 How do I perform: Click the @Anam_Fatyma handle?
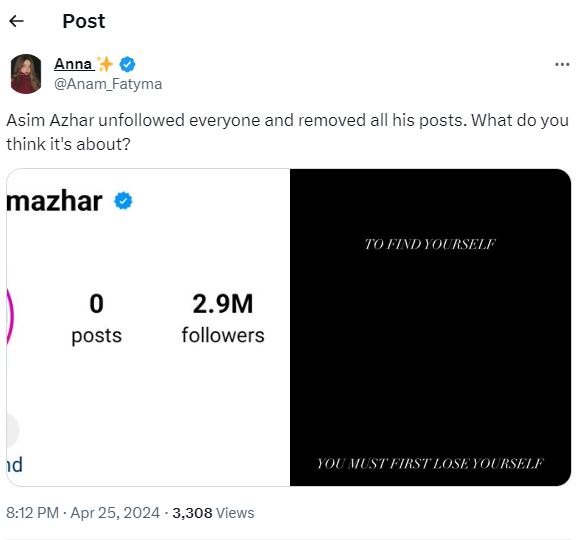pyautogui.click(x=108, y=84)
